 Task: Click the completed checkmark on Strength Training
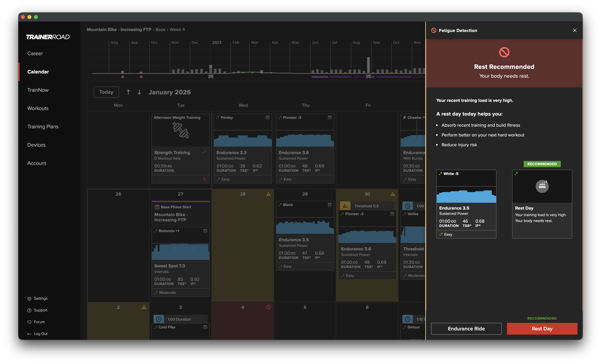point(204,152)
